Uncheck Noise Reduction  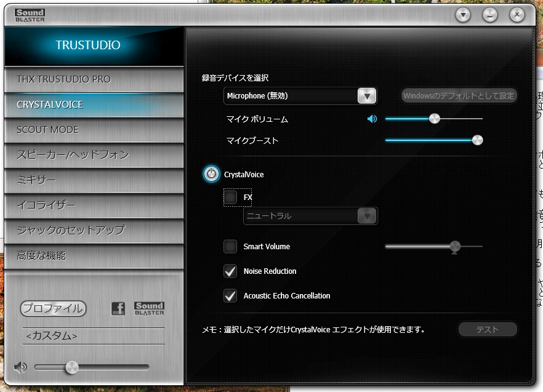[230, 271]
